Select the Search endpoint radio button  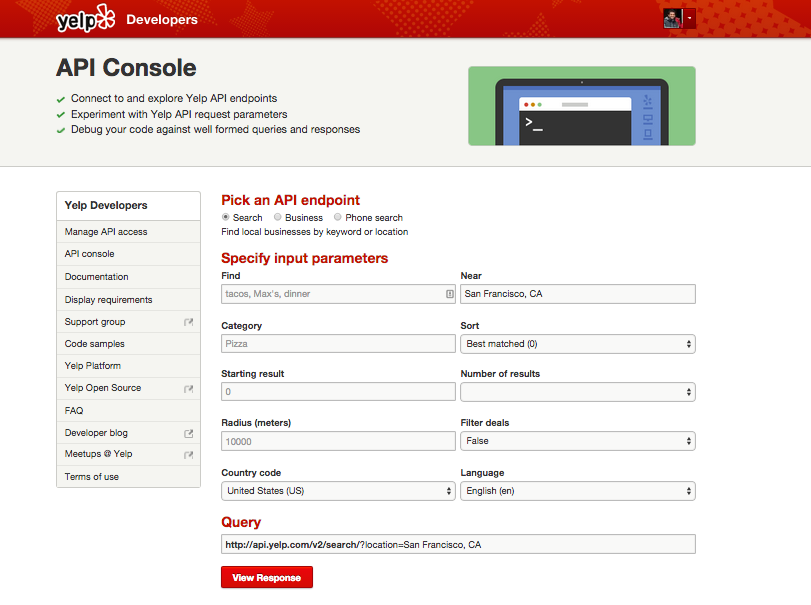[x=226, y=217]
